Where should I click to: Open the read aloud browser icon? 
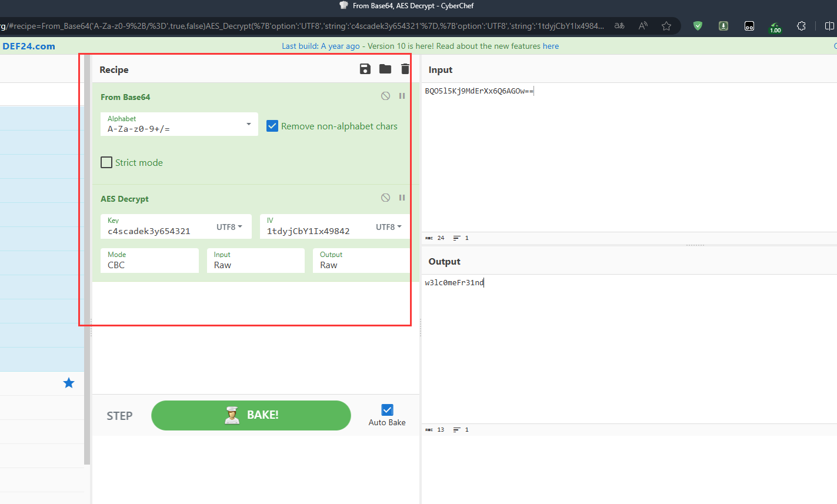pos(643,26)
